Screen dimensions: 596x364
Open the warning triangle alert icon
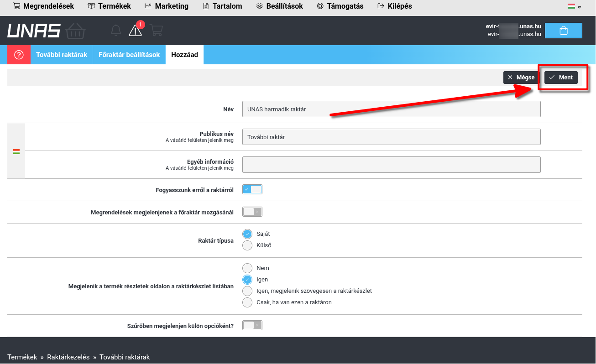[136, 30]
